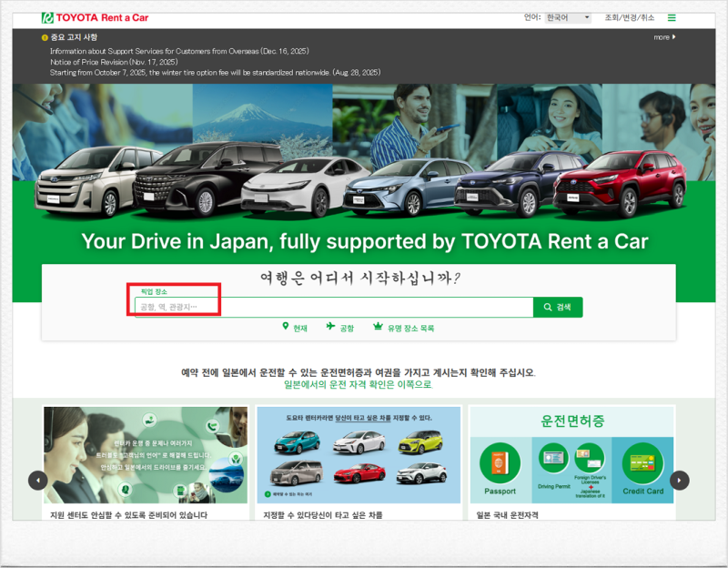Click the 여행은 어디서 시작하십니까? heading
The image size is (728, 568).
[x=359, y=278]
